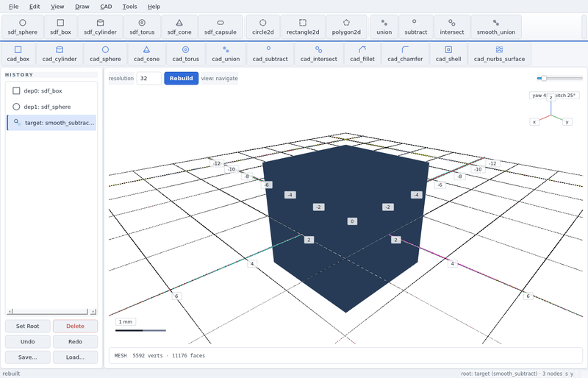Use the cad_intersect tool
Screen dimensions: 588x378
click(319, 54)
